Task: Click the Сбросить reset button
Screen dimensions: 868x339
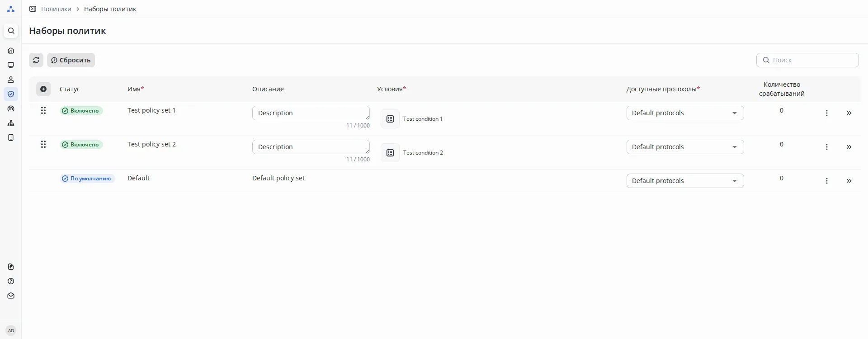Action: click(71, 60)
